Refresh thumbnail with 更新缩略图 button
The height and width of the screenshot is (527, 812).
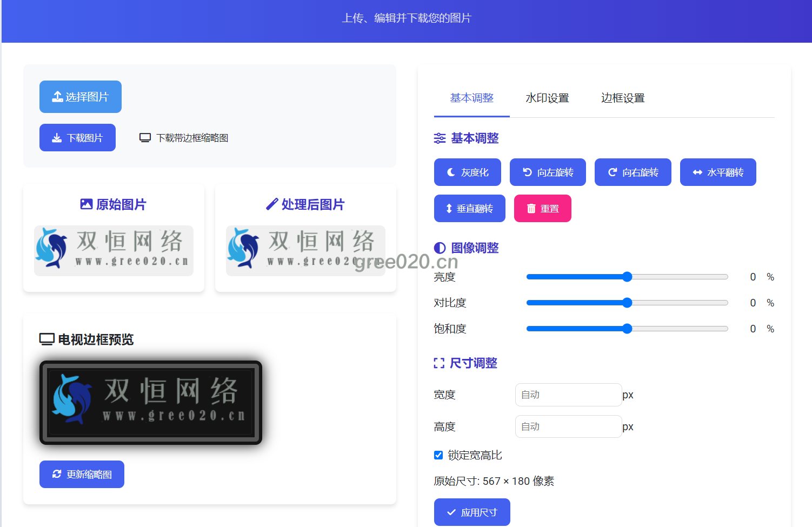click(82, 474)
